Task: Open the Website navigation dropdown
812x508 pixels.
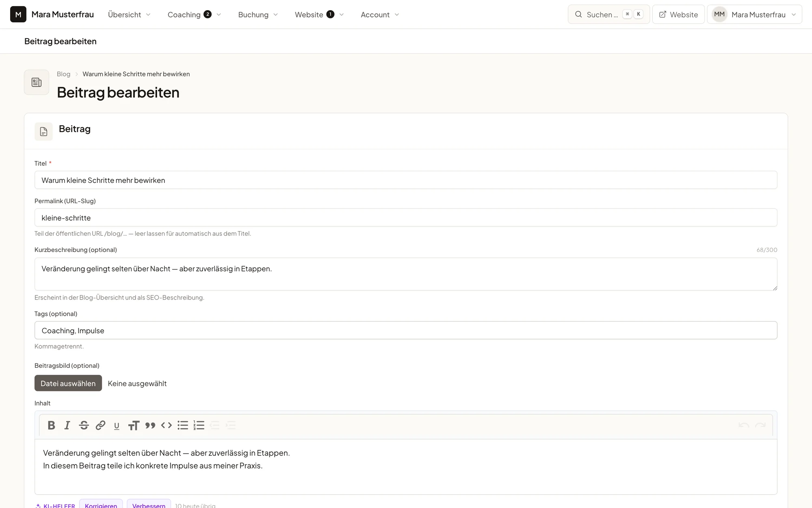Action: (320, 15)
